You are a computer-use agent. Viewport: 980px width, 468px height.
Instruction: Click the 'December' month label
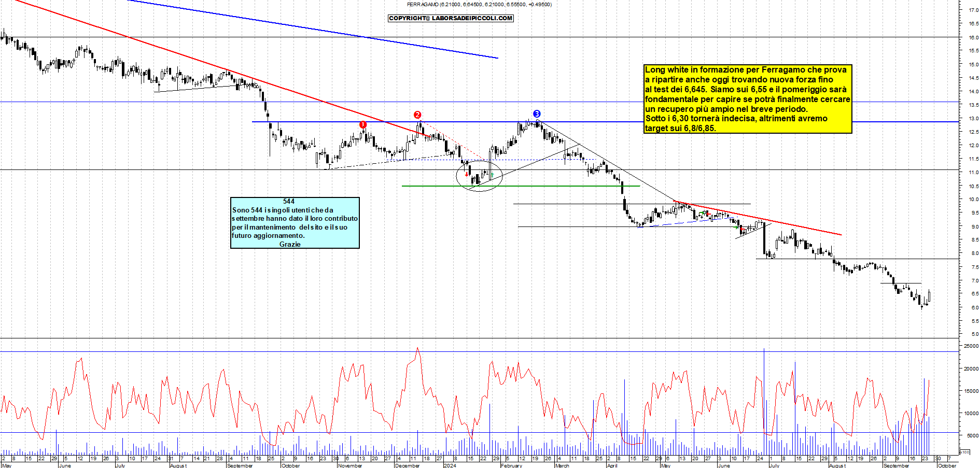click(407, 465)
